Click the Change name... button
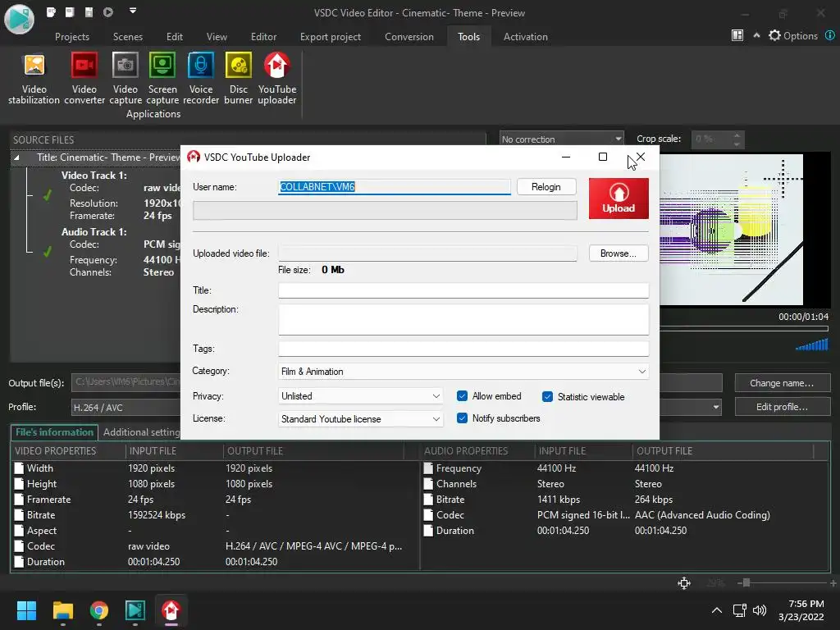 pos(782,383)
